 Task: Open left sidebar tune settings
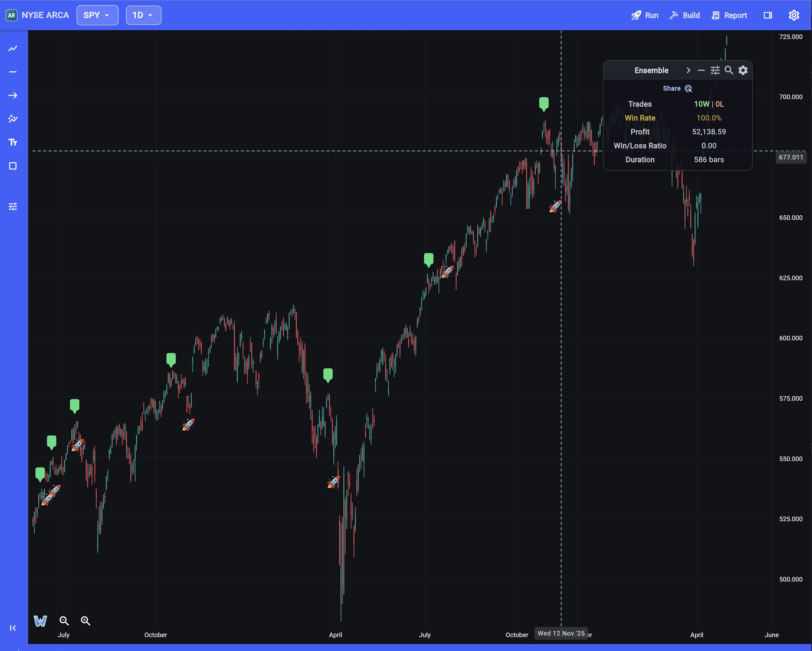(13, 206)
